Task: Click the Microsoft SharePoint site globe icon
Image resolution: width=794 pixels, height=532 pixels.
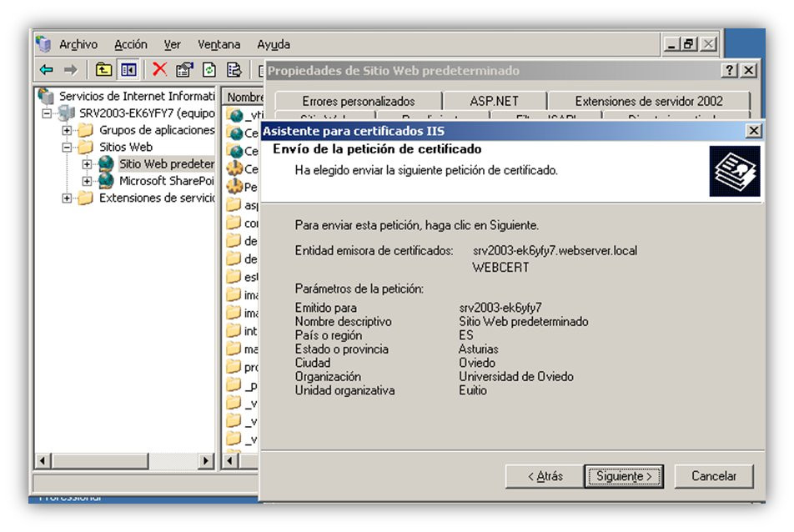Action: click(106, 181)
